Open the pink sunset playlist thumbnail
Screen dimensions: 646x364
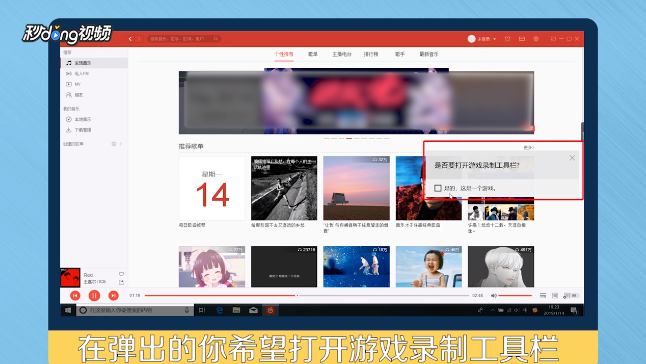coord(356,188)
